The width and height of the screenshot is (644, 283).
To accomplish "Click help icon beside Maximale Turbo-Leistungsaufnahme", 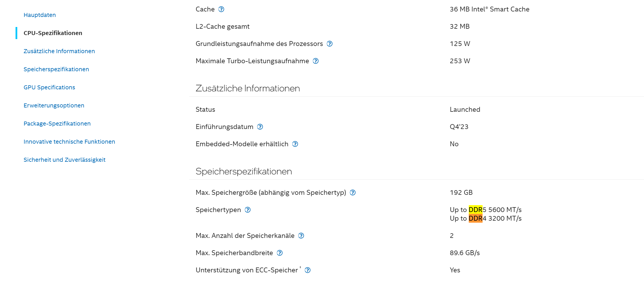I will 316,61.
